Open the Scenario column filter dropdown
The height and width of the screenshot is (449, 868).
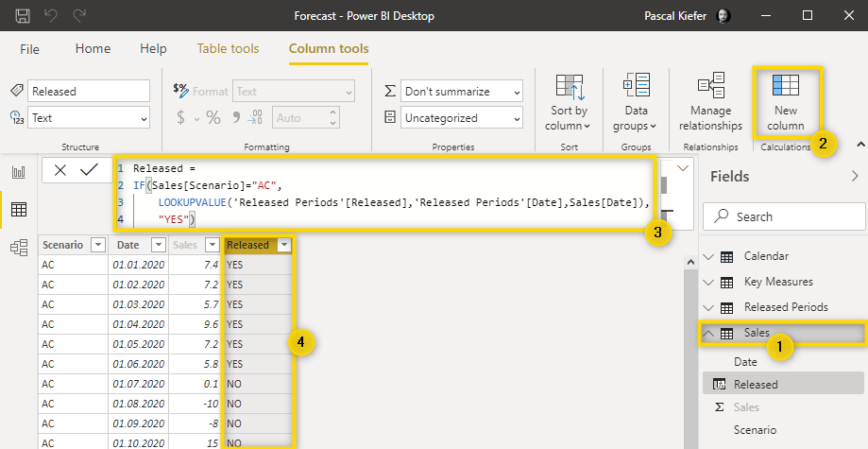pos(98,245)
